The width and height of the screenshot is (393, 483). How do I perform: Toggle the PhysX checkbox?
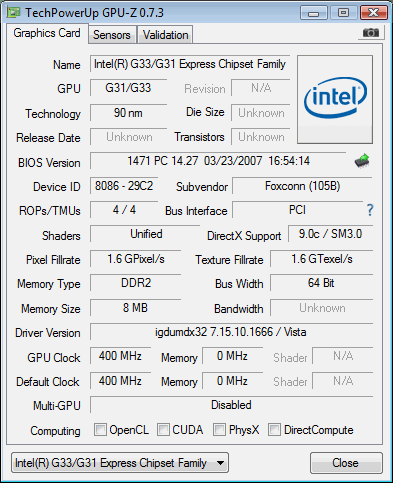[x=219, y=429]
